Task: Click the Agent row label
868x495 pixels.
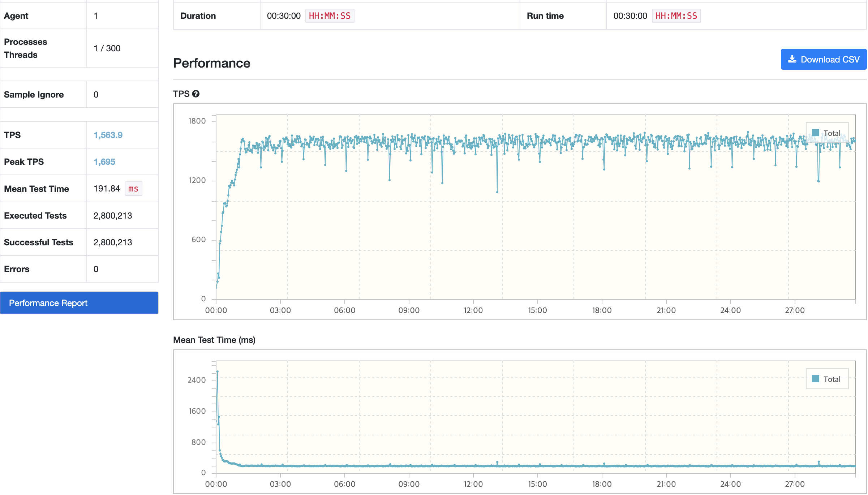Action: (16, 16)
